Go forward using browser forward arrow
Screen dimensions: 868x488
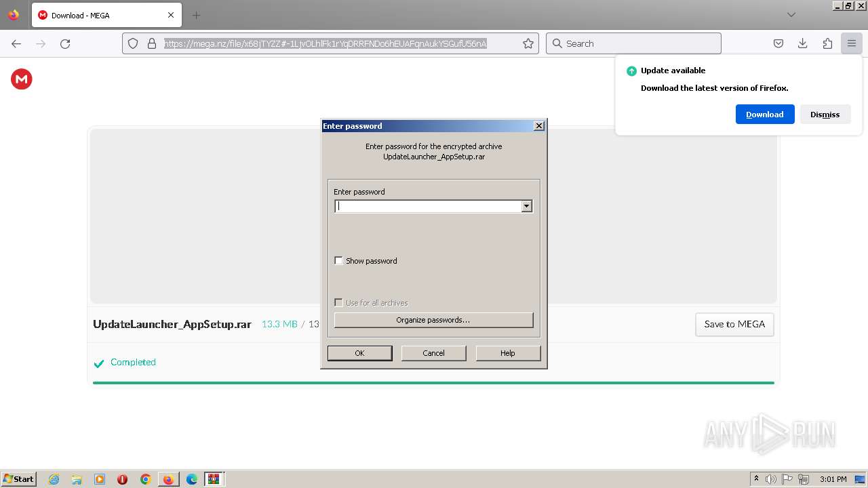[x=41, y=43]
